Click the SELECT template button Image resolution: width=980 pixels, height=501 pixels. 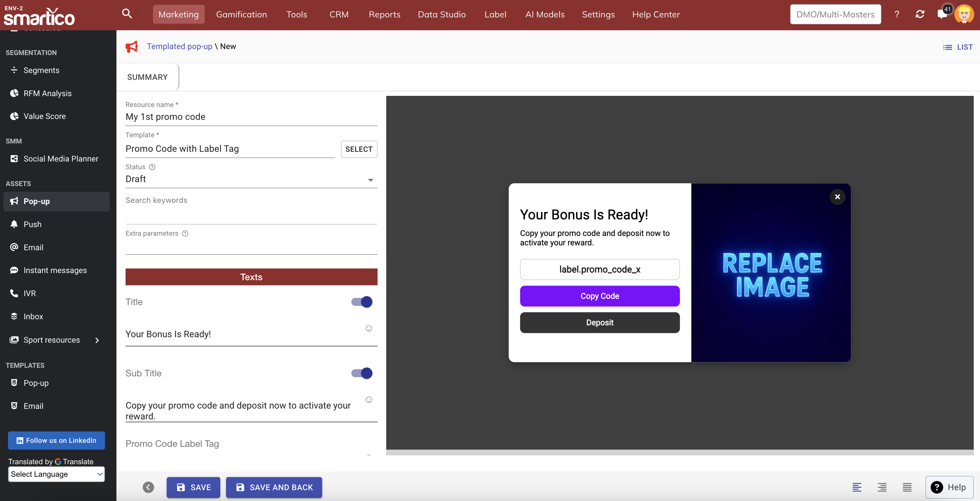(358, 149)
